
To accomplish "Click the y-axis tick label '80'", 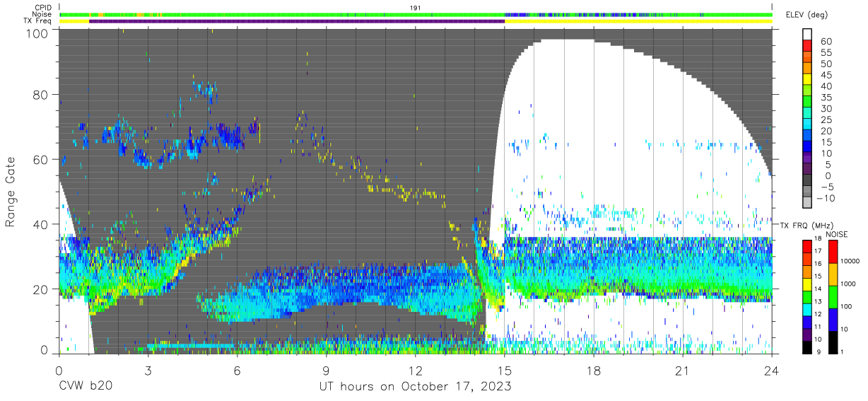I will 42,94.
